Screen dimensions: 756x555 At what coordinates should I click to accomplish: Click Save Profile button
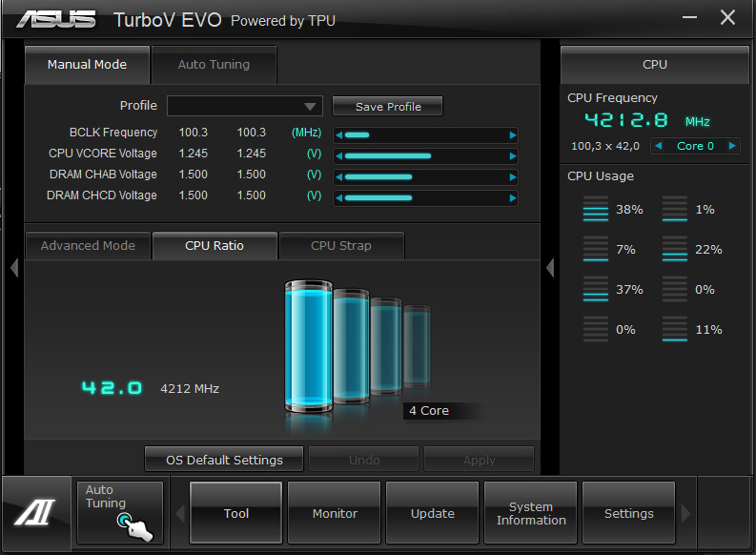(388, 106)
